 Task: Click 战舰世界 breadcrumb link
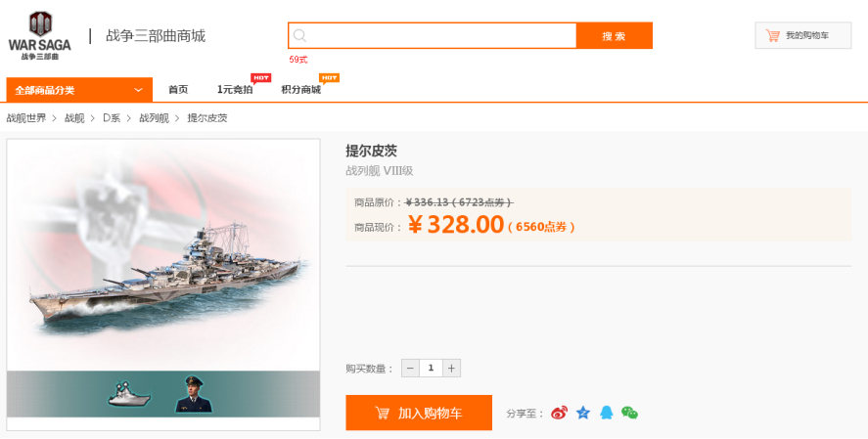coord(26,117)
